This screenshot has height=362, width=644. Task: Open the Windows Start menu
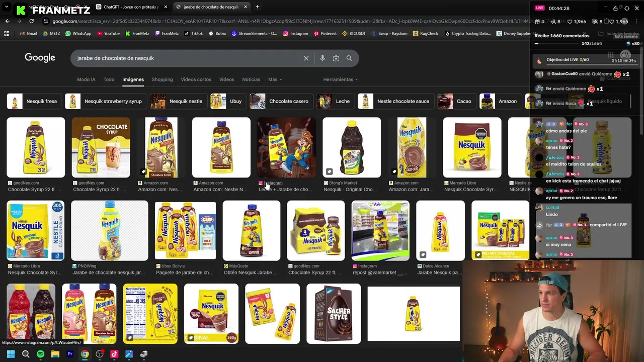pyautogui.click(x=11, y=354)
